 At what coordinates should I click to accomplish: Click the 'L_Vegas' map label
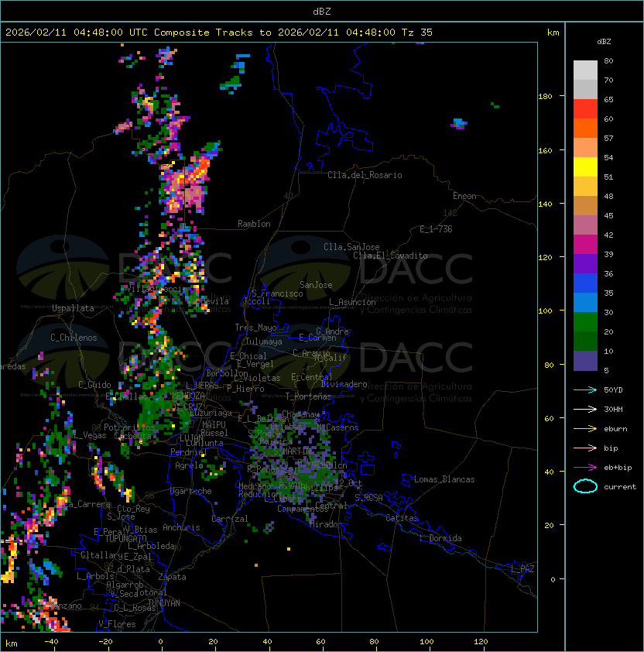(x=91, y=435)
